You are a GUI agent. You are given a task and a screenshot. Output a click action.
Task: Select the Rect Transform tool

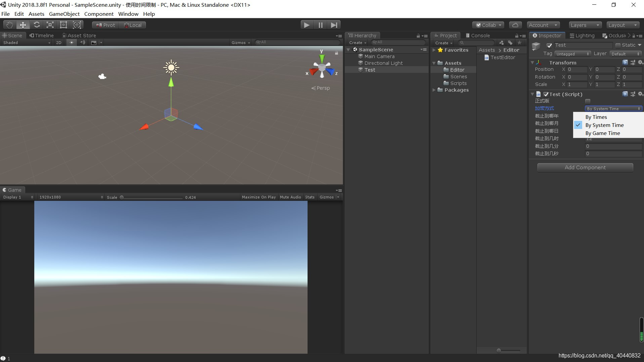[64, 25]
